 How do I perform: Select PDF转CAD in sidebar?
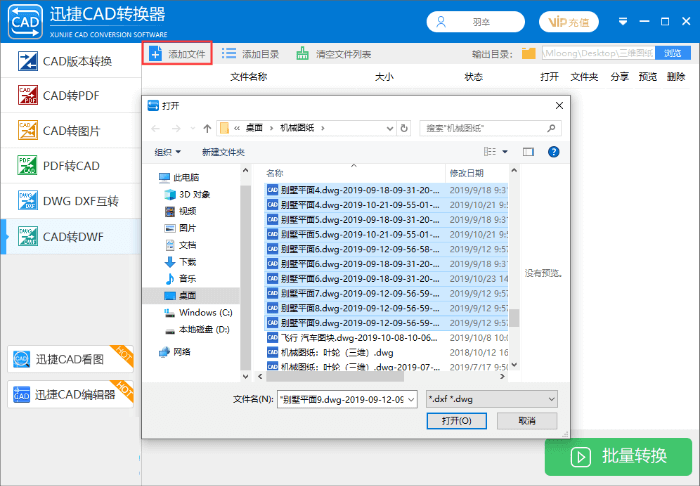71,166
